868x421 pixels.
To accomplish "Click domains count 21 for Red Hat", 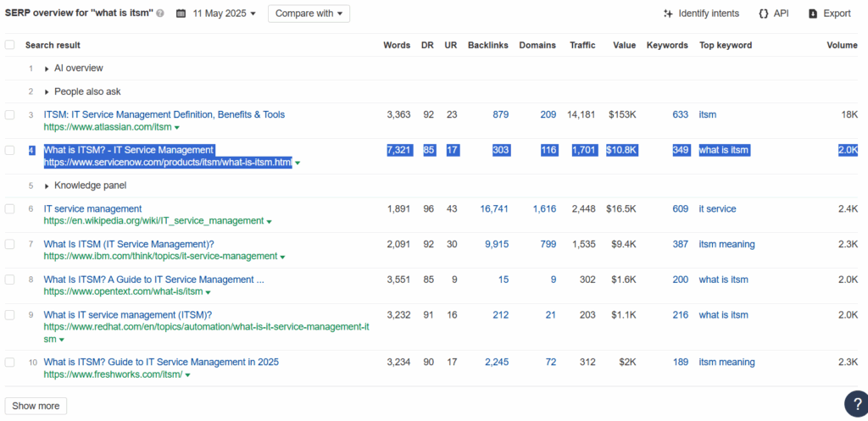I will point(551,315).
